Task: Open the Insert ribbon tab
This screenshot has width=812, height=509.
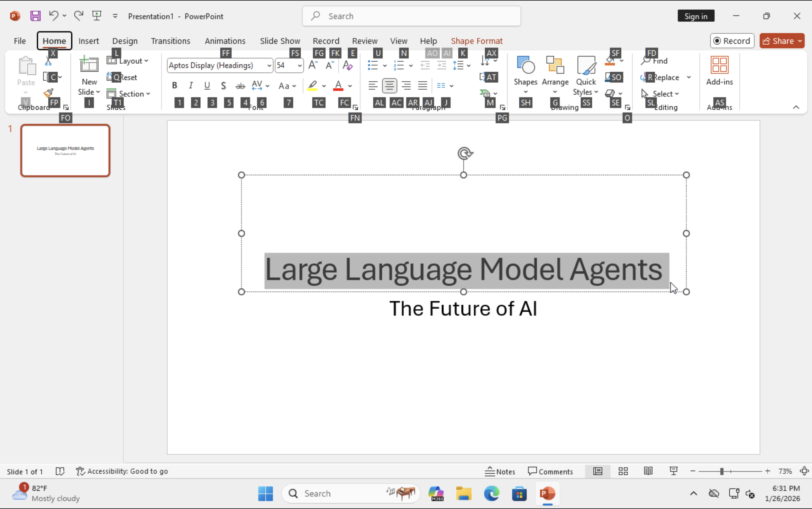Action: (89, 41)
